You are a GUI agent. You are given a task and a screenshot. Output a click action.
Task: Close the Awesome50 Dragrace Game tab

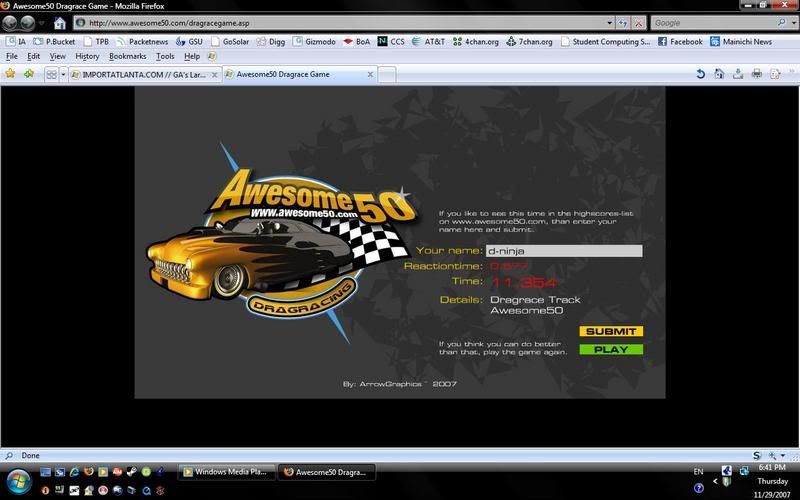(x=370, y=74)
